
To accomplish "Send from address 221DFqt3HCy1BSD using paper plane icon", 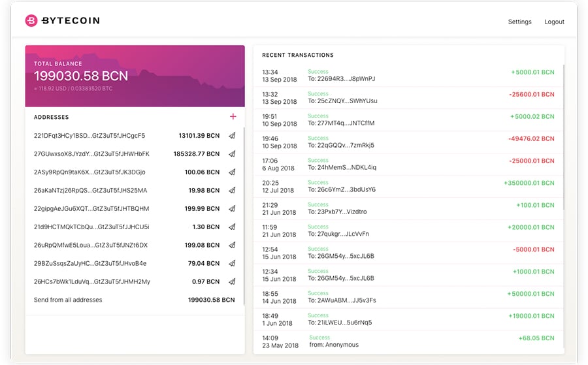I will [232, 136].
